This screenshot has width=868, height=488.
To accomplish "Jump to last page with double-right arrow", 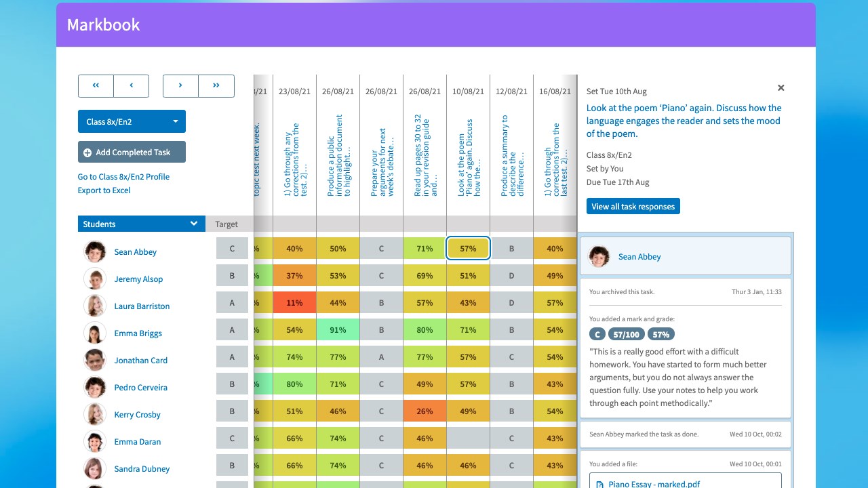I will tap(216, 85).
